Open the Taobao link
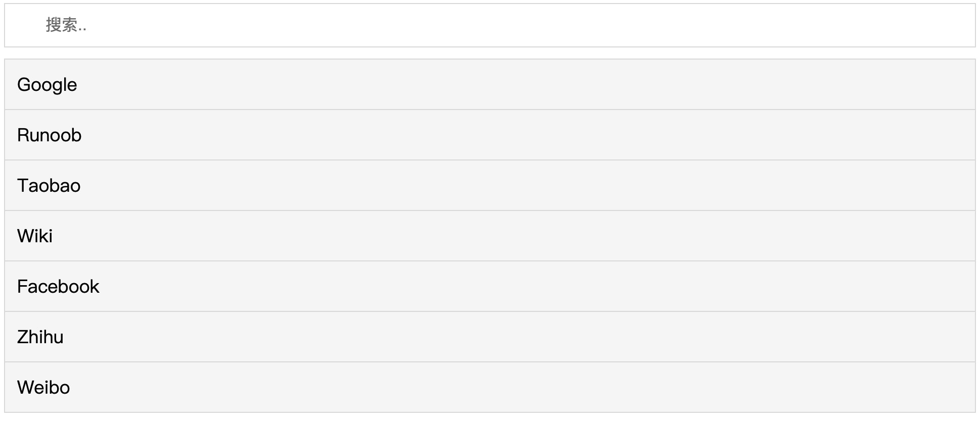Screen dimensions: 980x430 point(490,185)
